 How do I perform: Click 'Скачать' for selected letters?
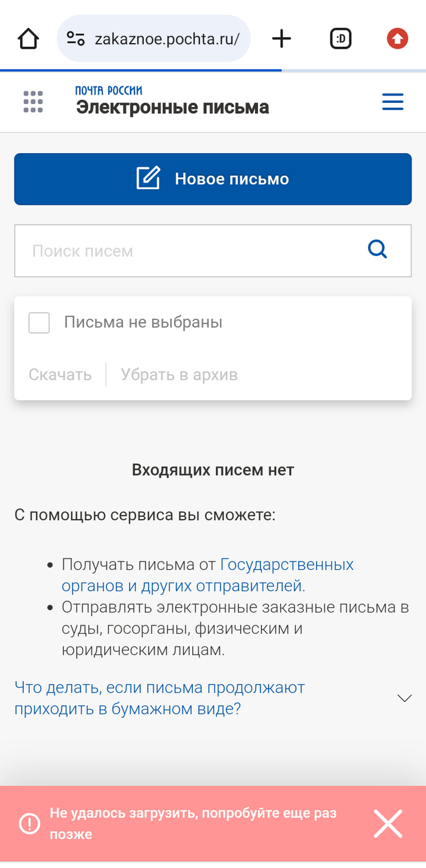point(60,375)
